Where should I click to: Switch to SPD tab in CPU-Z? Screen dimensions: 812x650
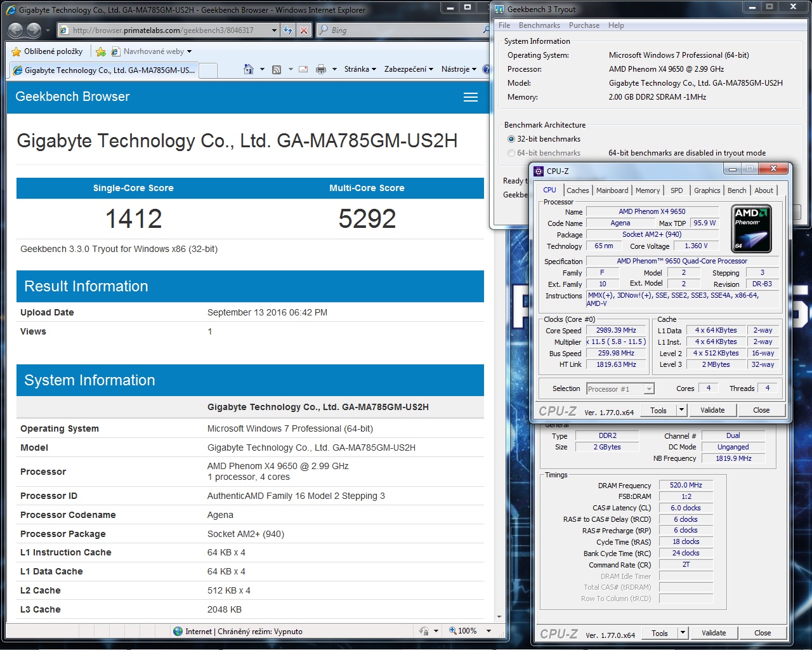(677, 190)
